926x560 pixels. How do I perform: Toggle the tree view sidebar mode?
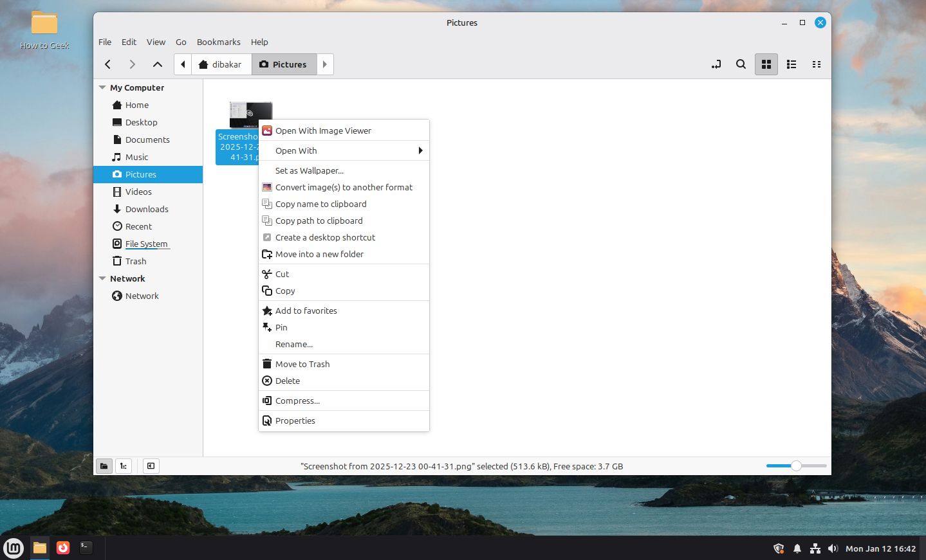pyautogui.click(x=123, y=465)
